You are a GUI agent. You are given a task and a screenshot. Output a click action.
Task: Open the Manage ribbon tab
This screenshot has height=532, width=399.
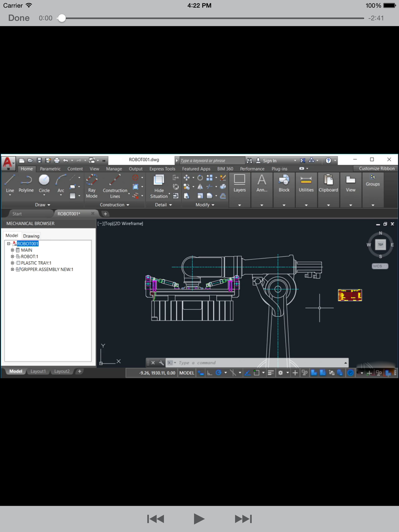click(114, 169)
